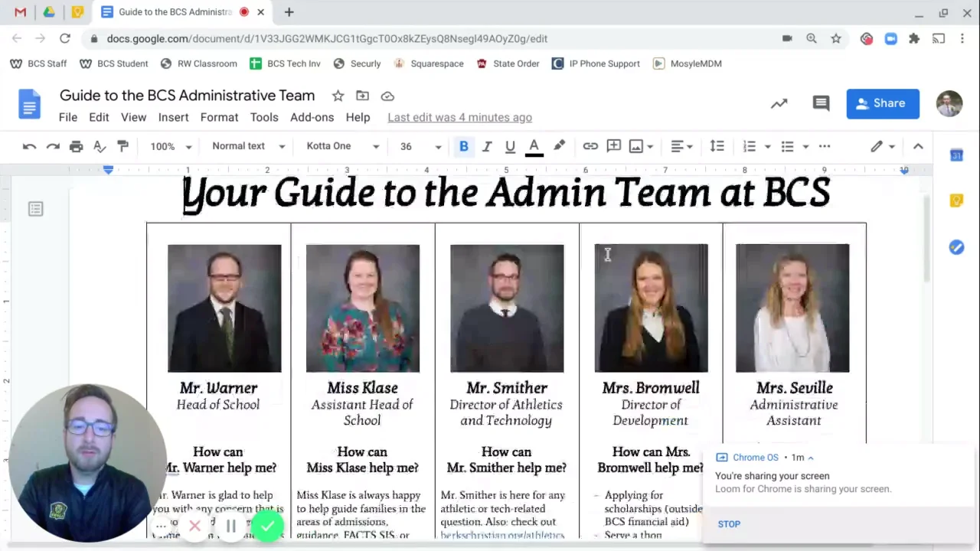Viewport: 980px width, 551px height.
Task: Select the Paint format roller icon
Action: 122,146
